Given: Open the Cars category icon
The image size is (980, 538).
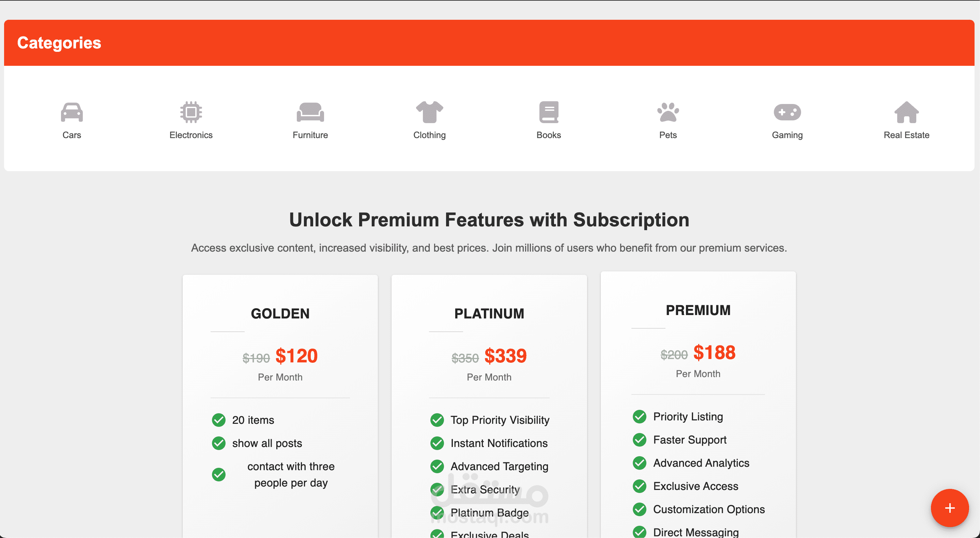Looking at the screenshot, I should click(x=72, y=112).
